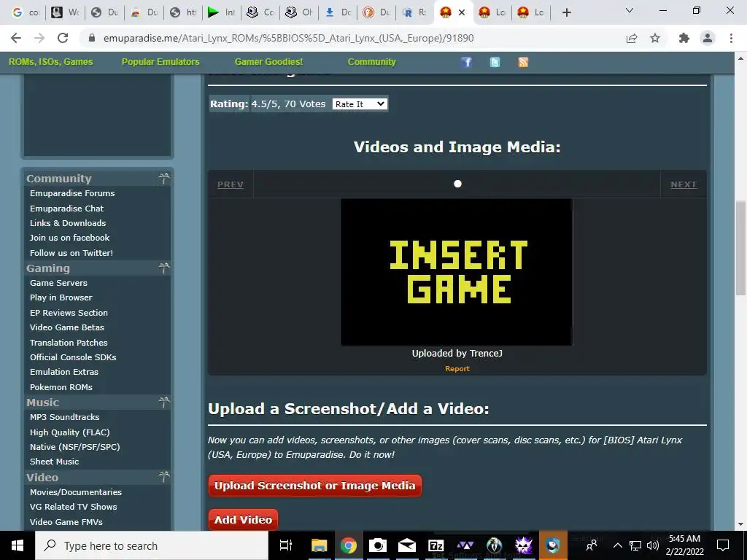Click the orange Report link
747x560 pixels.
tap(457, 368)
